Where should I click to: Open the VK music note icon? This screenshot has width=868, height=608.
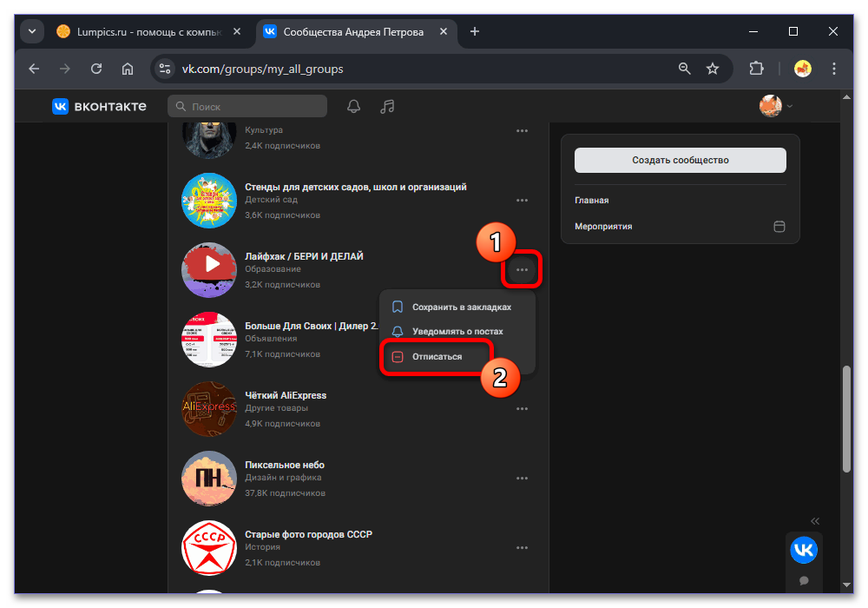coord(387,106)
